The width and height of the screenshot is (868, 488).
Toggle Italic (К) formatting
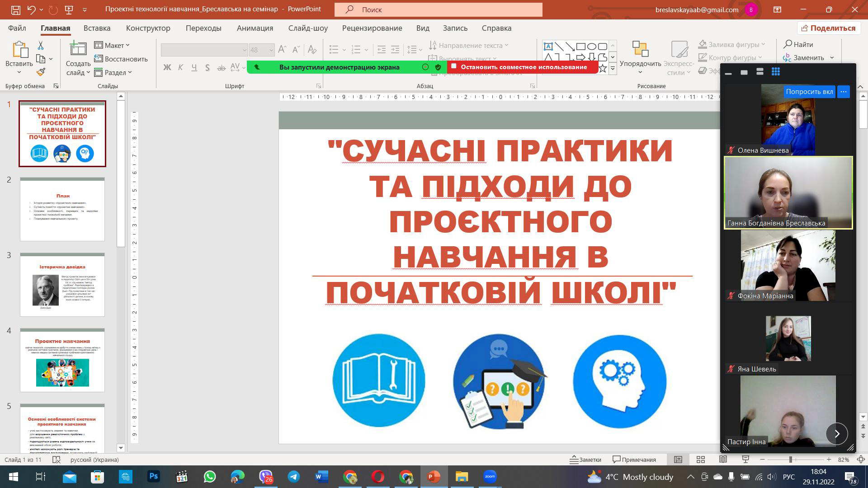pos(180,67)
